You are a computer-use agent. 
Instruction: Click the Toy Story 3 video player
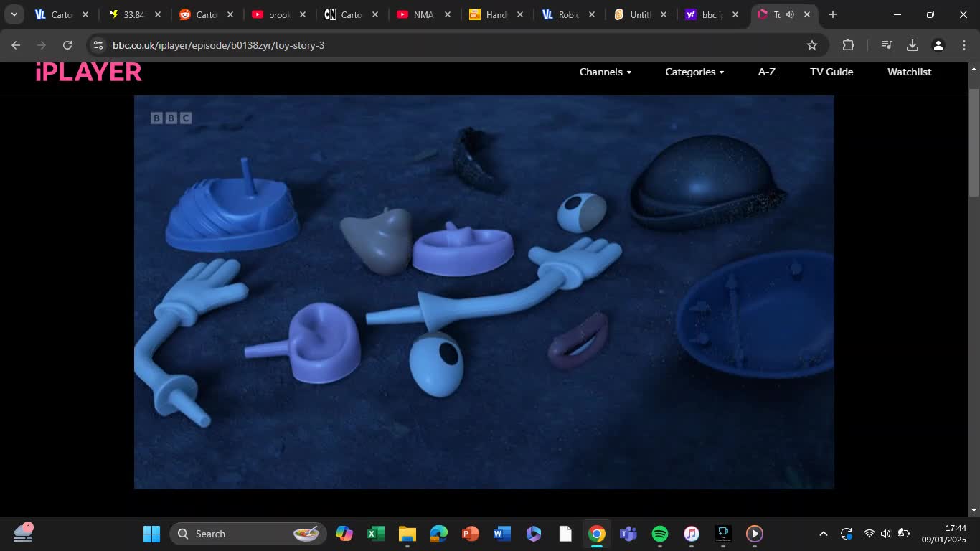pyautogui.click(x=484, y=292)
